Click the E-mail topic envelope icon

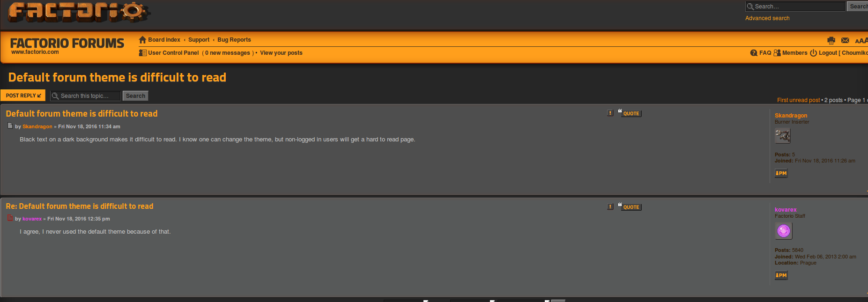tap(845, 41)
